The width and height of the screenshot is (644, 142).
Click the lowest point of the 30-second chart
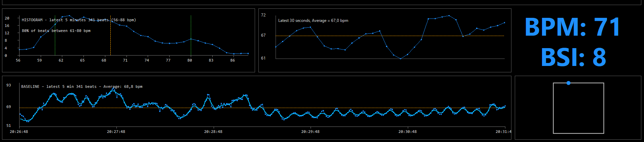point(400,59)
